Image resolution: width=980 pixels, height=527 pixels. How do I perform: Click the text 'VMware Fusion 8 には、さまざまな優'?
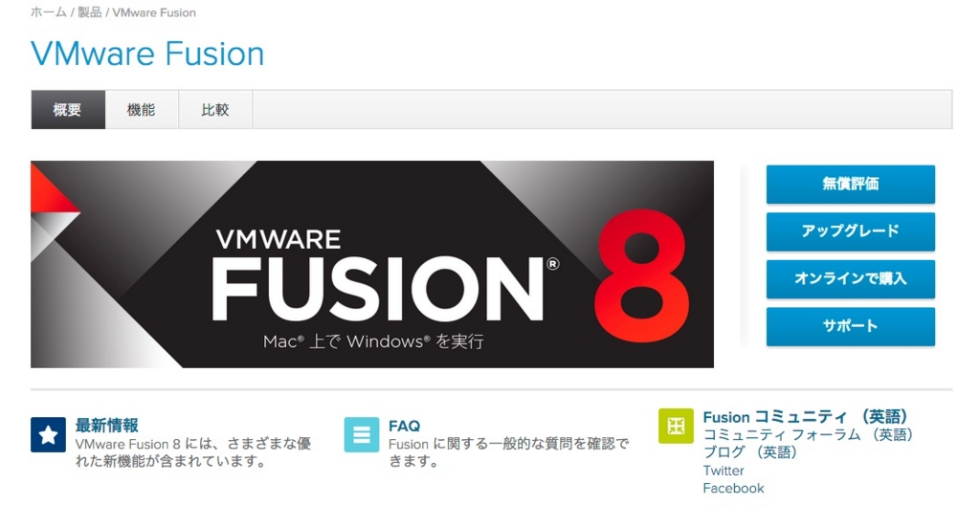coord(193,444)
